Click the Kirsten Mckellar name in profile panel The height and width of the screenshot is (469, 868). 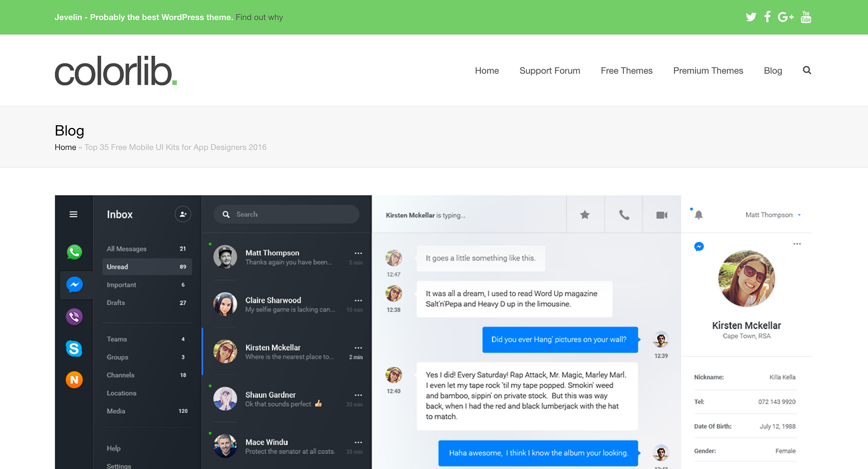tap(746, 325)
